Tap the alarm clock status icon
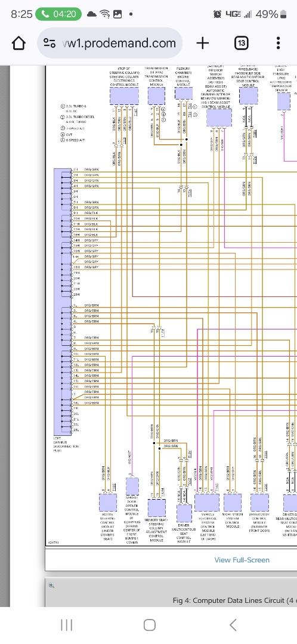The height and width of the screenshot is (644, 297). (x=217, y=14)
